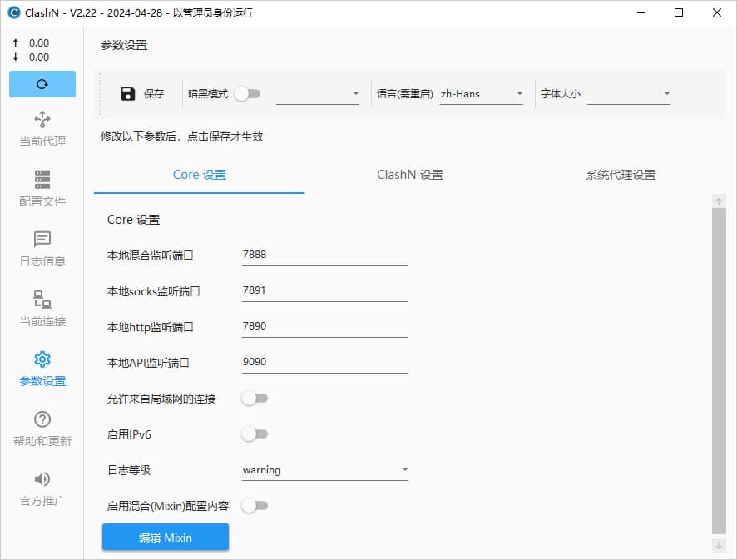Screen dimensions: 737x560
Task: View 当前连接 via its sidebar icon
Action: [42, 308]
